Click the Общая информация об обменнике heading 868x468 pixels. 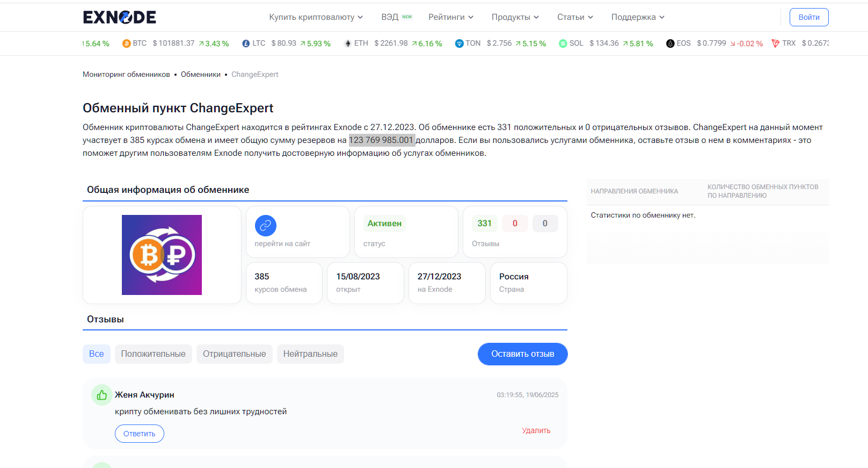point(168,190)
